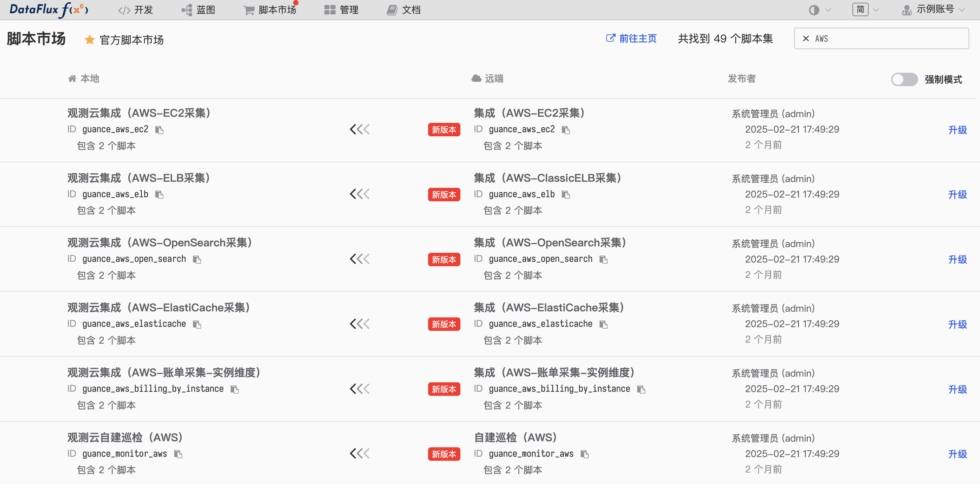This screenshot has width=980, height=484.
Task: Open the 管理 menu
Action: (x=341, y=10)
